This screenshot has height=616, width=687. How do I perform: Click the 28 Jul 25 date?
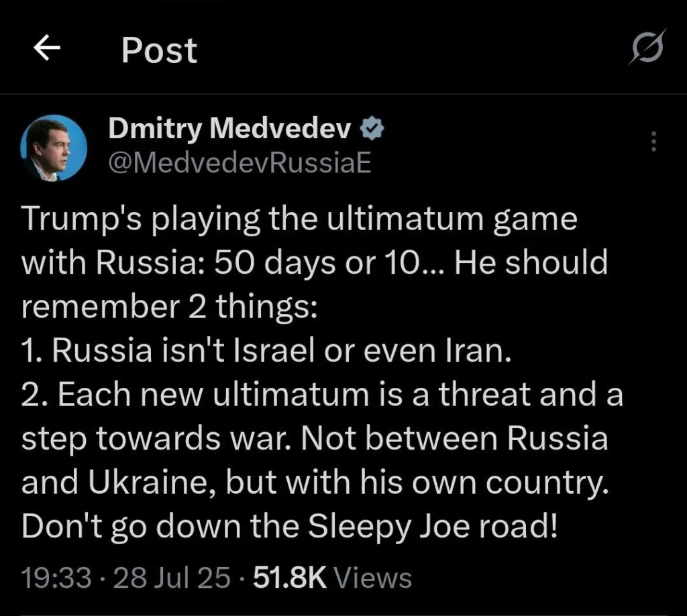tap(172, 578)
